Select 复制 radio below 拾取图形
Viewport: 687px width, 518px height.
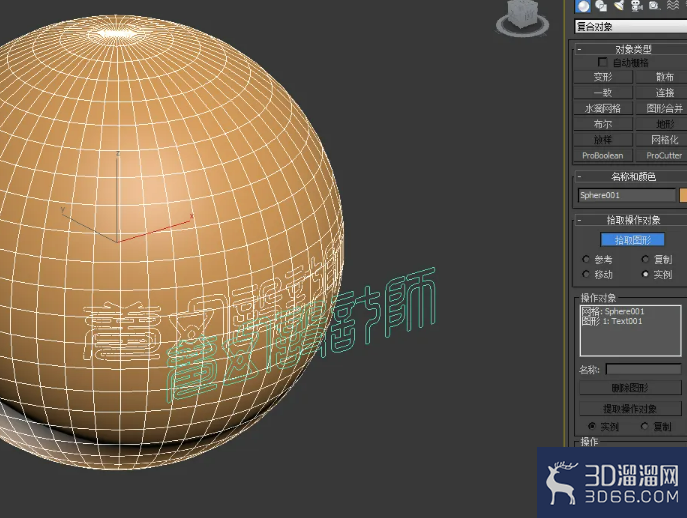645,259
